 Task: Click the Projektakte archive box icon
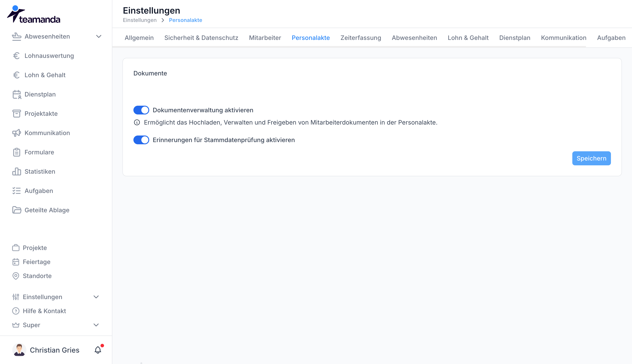(x=16, y=114)
